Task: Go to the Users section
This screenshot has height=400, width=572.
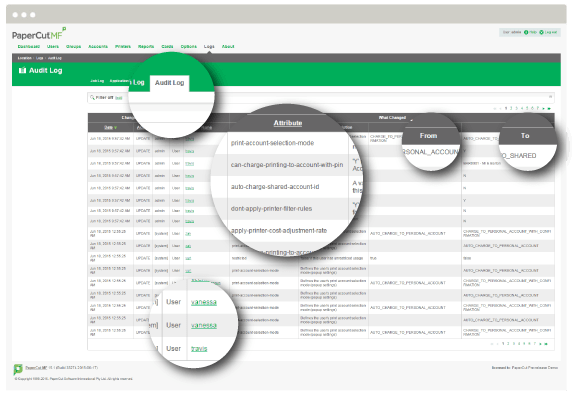Action: 53,47
